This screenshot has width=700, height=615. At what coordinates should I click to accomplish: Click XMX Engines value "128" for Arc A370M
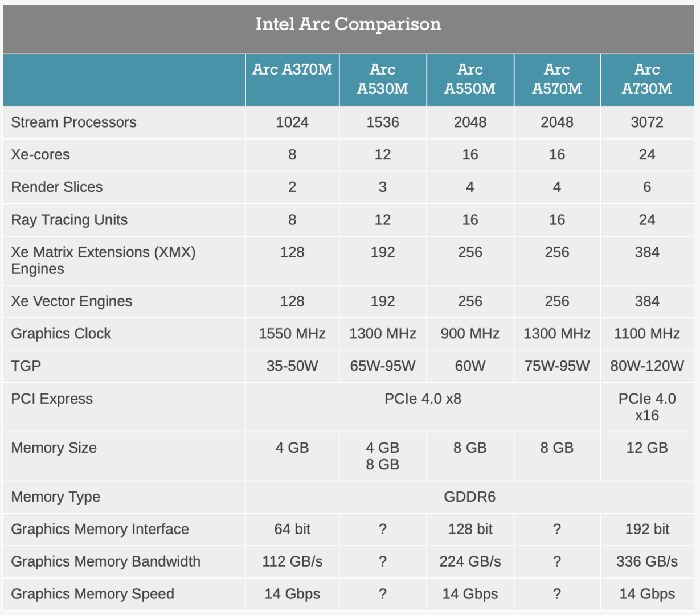point(292,252)
